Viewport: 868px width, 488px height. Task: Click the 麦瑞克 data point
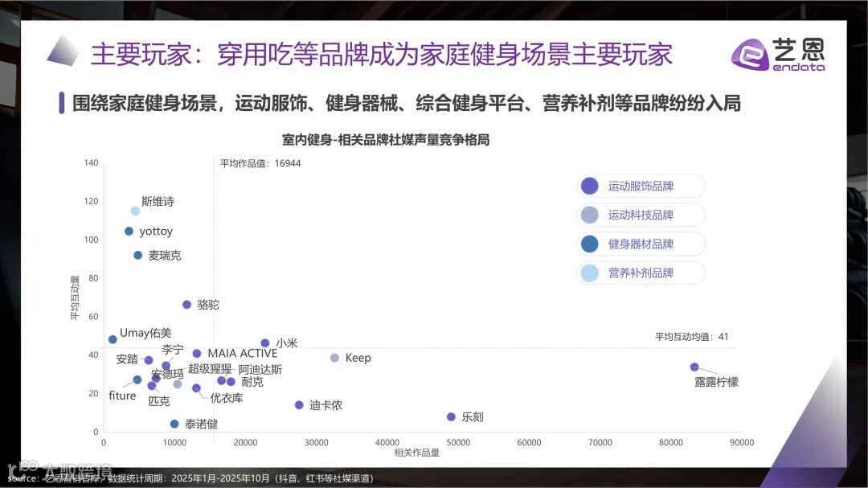click(138, 256)
